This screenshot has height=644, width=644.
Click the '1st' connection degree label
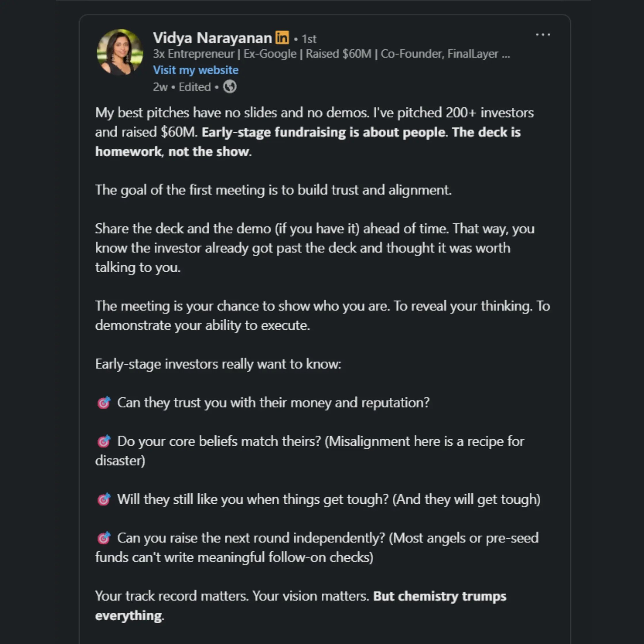tap(309, 39)
